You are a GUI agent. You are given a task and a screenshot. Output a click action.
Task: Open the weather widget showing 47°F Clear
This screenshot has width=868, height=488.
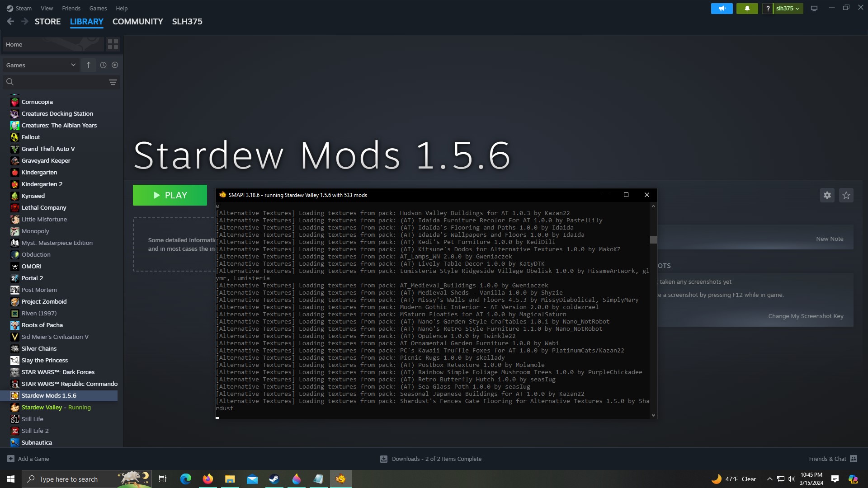tap(734, 479)
